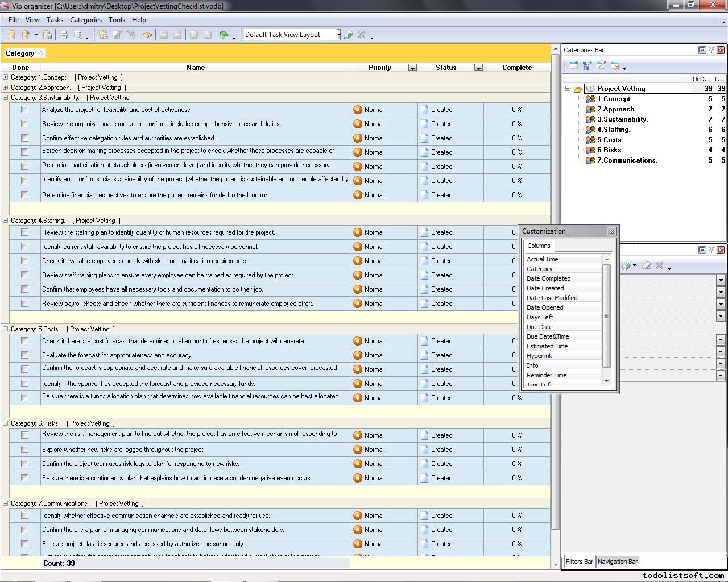Tick Done checkbox for 'Review the staffing plan' task
Viewport: 728px width, 582px height.
pyautogui.click(x=24, y=232)
